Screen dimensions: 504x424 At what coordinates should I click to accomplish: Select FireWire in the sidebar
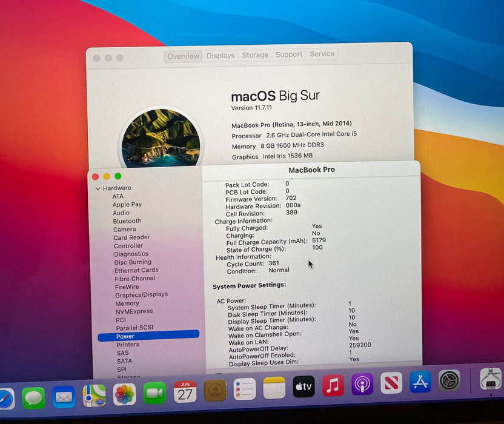(x=127, y=287)
